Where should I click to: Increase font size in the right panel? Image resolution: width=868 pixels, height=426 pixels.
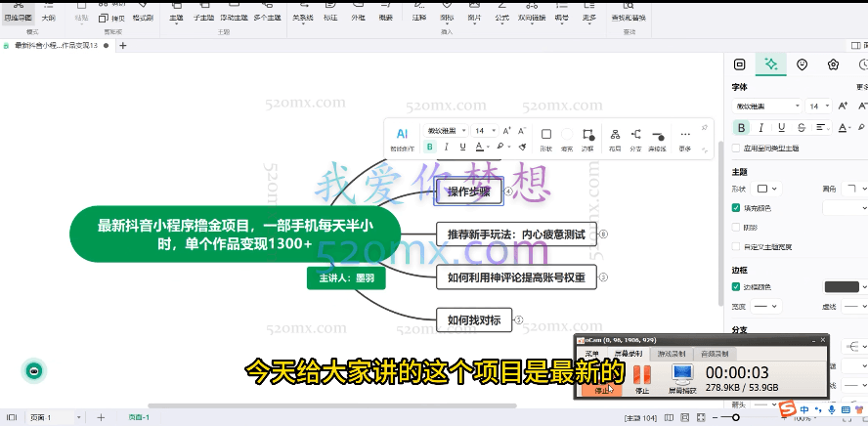click(x=843, y=106)
